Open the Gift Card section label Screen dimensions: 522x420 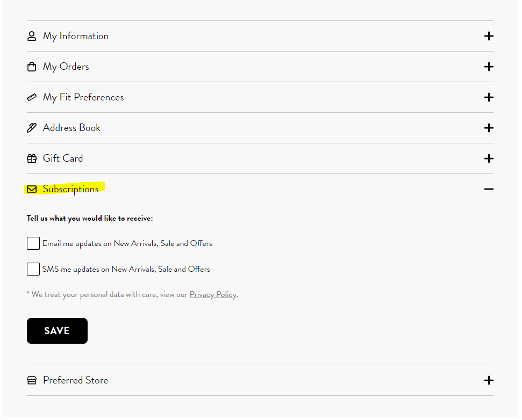click(x=63, y=158)
